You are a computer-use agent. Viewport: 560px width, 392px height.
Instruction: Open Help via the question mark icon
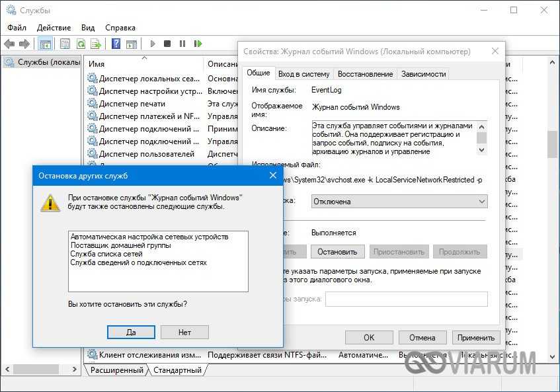pos(116,44)
